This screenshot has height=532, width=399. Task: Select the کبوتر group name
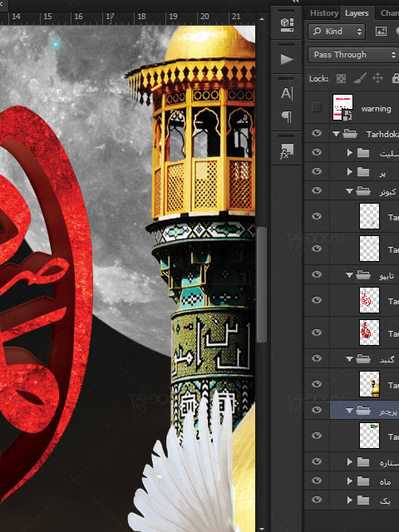coord(387,192)
